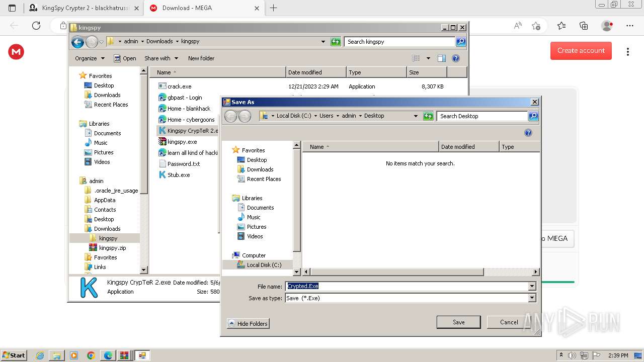
Task: Click back arrow in kingspy window
Action: coord(77,42)
